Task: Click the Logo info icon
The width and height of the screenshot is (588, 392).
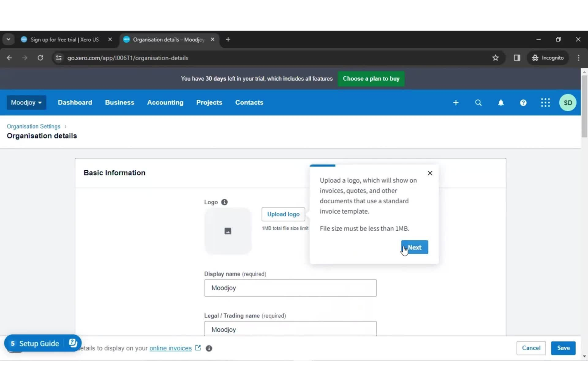Action: click(224, 202)
